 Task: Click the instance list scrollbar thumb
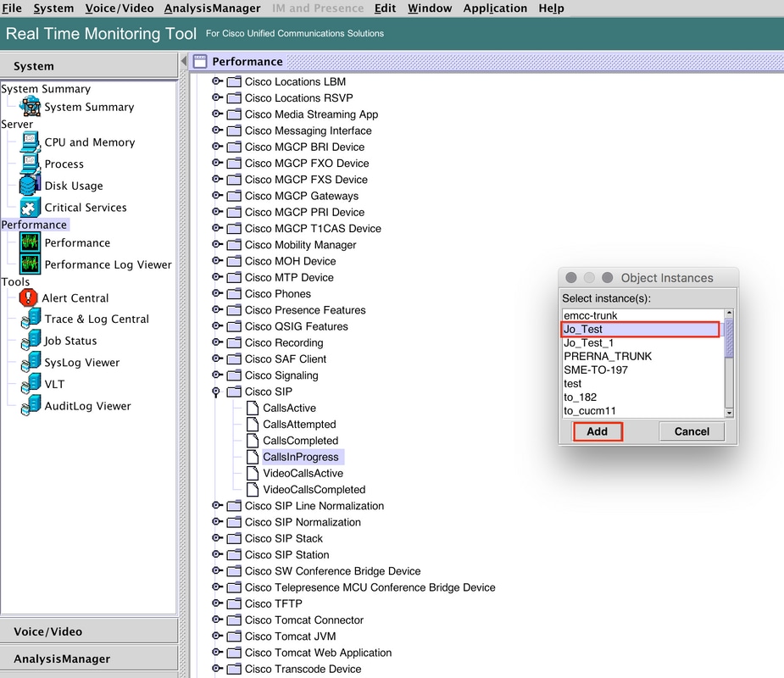[x=729, y=337]
